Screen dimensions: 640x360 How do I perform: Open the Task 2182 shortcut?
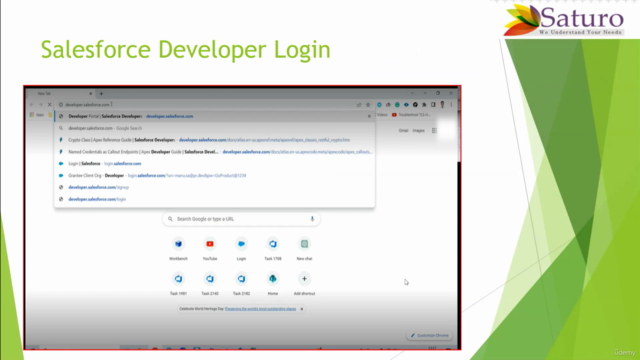click(241, 284)
